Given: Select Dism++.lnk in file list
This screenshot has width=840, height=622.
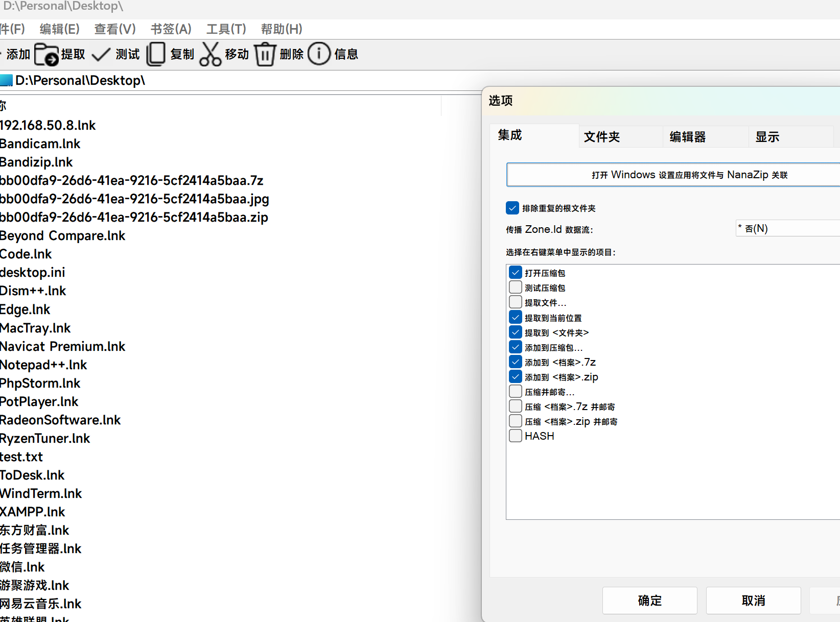Looking at the screenshot, I should click(x=33, y=291).
